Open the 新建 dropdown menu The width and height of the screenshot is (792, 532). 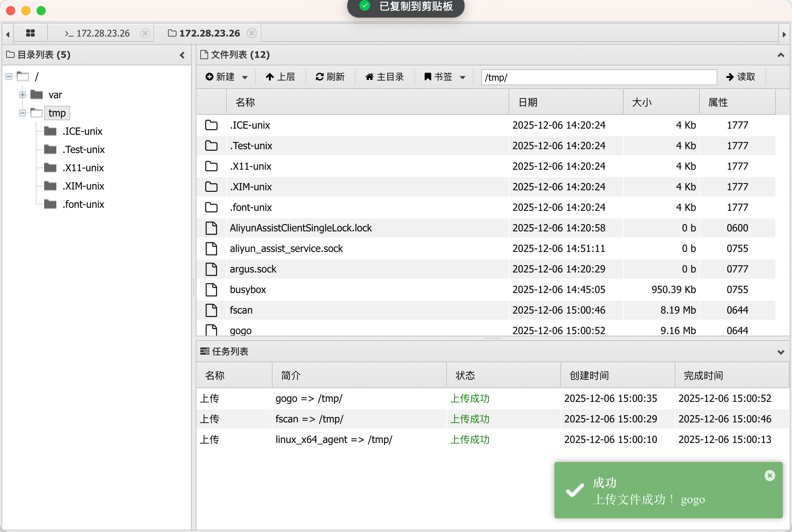click(227, 77)
